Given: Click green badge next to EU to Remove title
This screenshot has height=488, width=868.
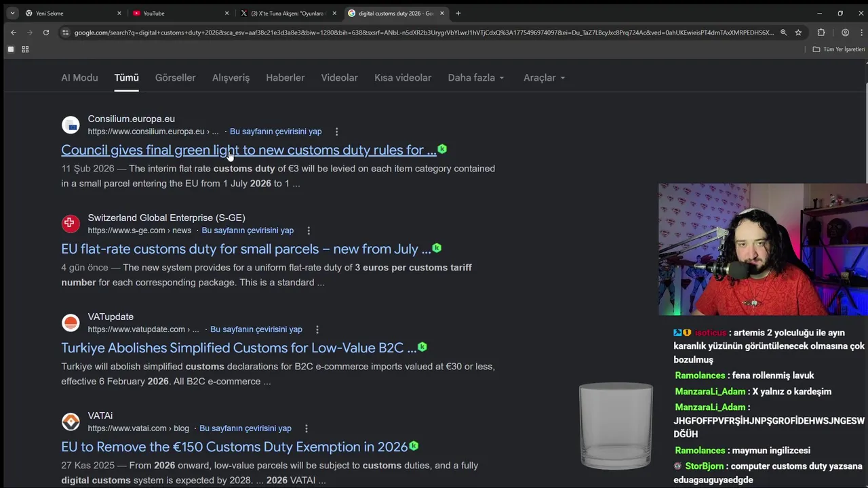Looking at the screenshot, I should pyautogui.click(x=414, y=446).
